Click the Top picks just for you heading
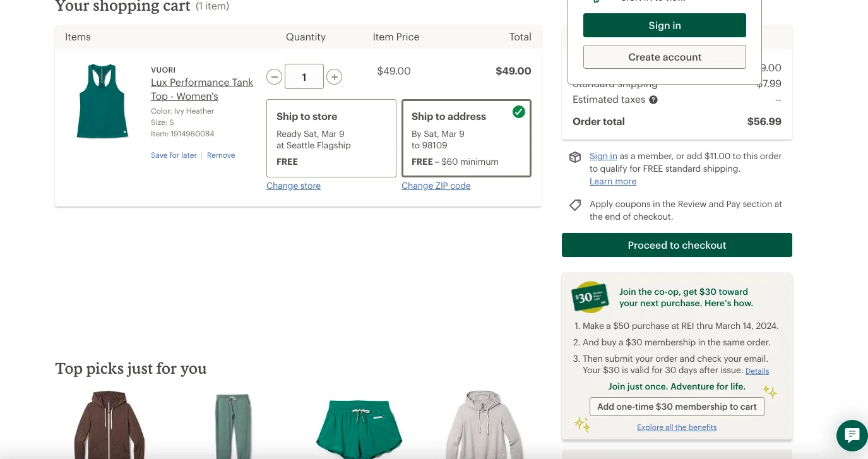 (131, 368)
